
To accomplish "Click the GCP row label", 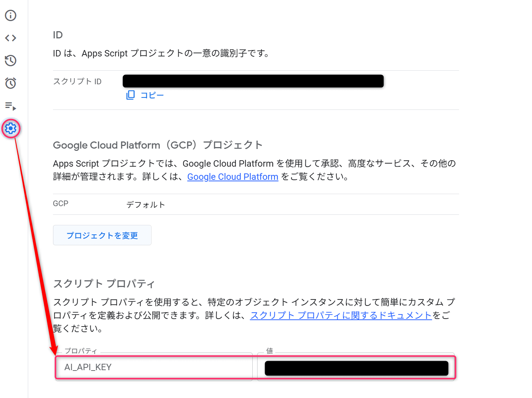I will click(x=61, y=204).
